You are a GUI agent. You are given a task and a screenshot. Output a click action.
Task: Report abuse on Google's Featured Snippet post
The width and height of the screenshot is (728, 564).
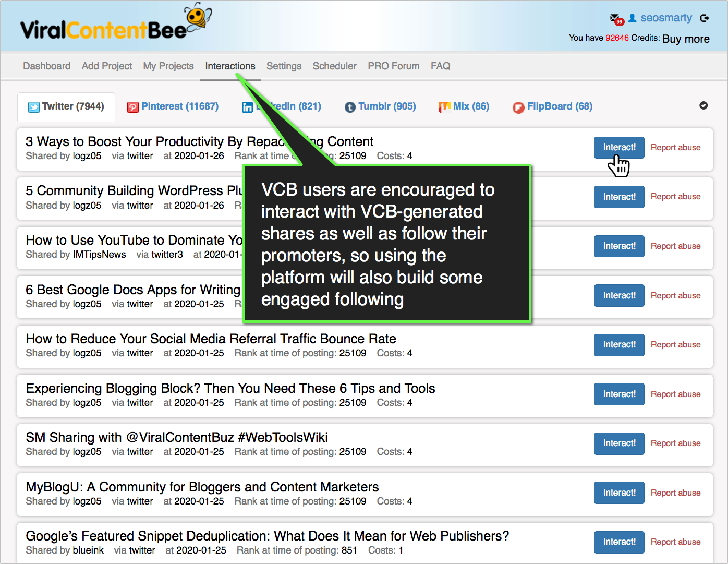click(675, 542)
